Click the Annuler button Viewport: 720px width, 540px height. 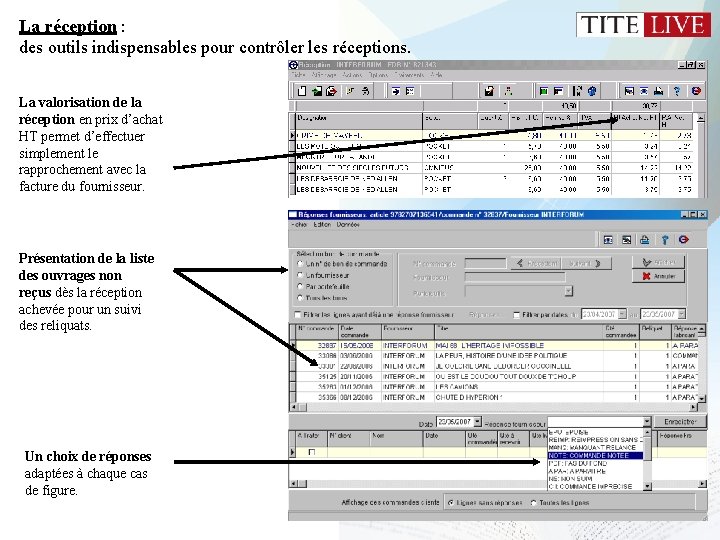pos(659,276)
